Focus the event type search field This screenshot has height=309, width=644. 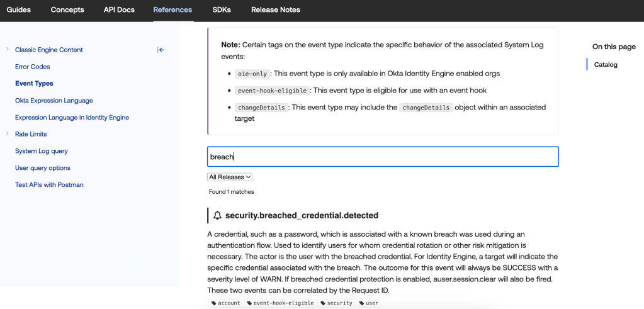(383, 157)
